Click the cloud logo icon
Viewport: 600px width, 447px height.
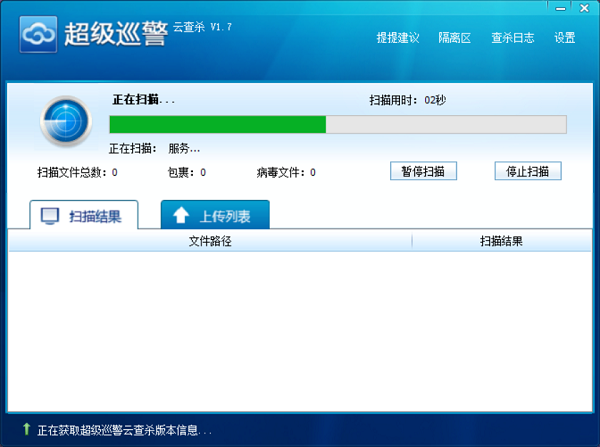(x=38, y=34)
